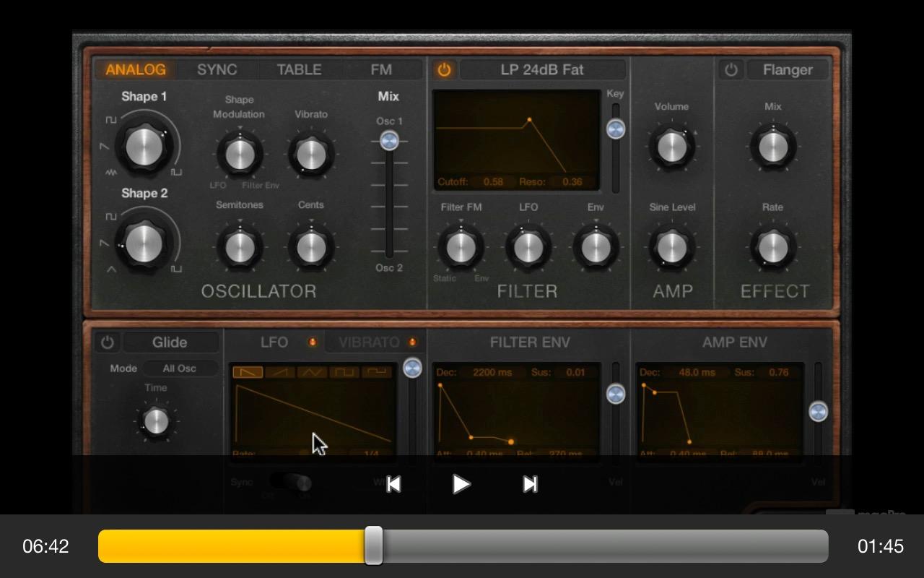Open the LP 24dB Fat filter type menu
Viewport: 924px width, 578px height.
(x=542, y=70)
